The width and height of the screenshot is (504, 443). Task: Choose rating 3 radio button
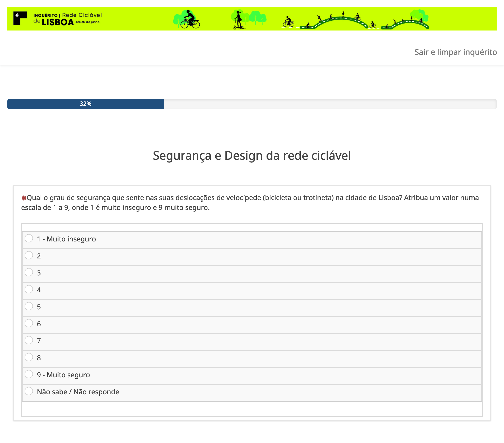(x=29, y=272)
